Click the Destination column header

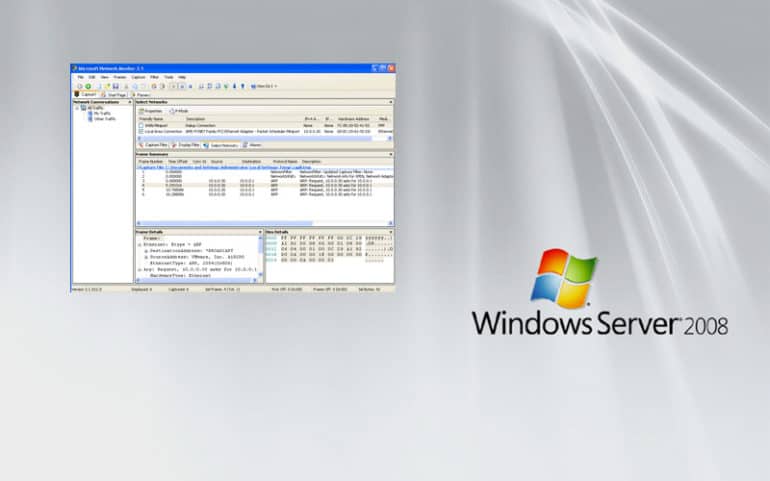251,162
